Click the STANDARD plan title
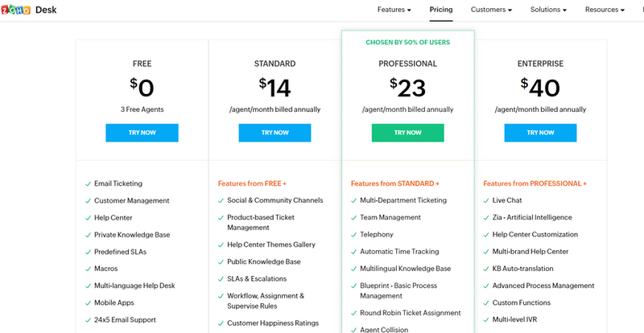 tap(275, 64)
